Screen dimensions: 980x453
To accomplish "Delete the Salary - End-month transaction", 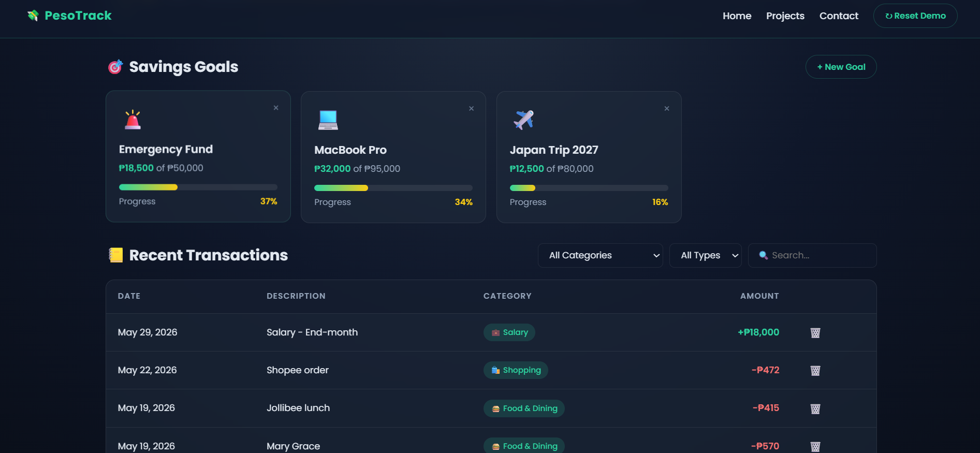I will pos(815,333).
